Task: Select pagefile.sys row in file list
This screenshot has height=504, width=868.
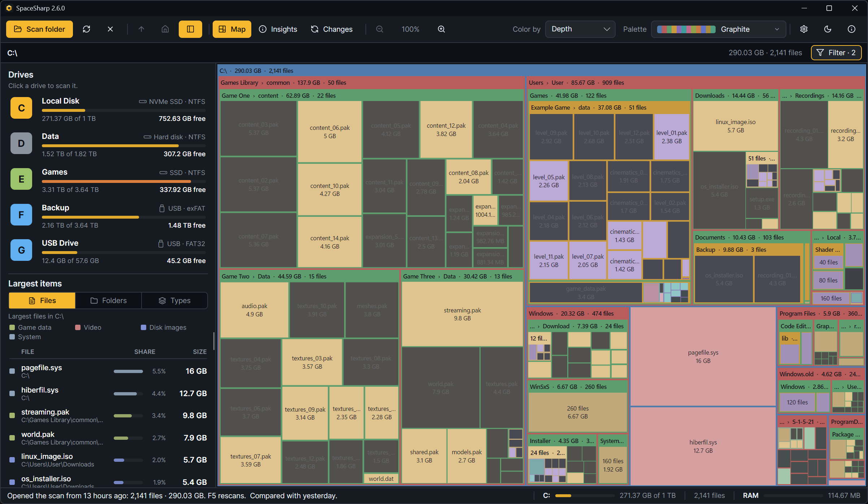Action: 108,371
